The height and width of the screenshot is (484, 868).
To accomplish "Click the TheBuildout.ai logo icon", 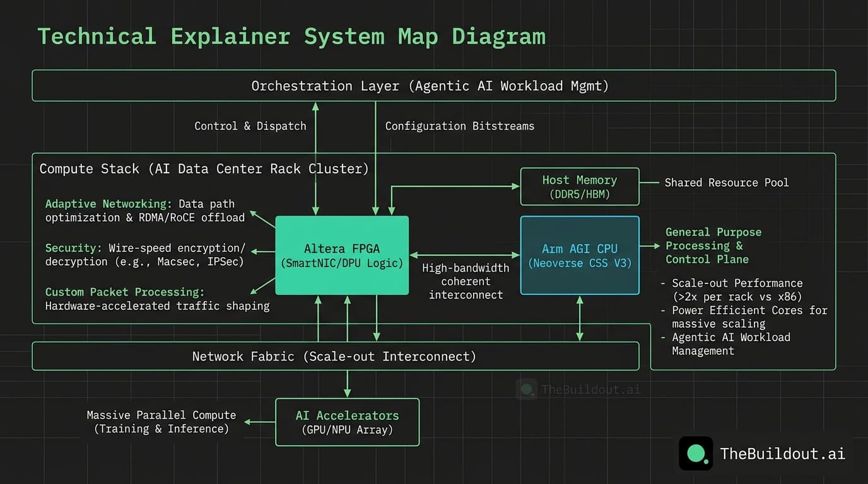I will (696, 453).
